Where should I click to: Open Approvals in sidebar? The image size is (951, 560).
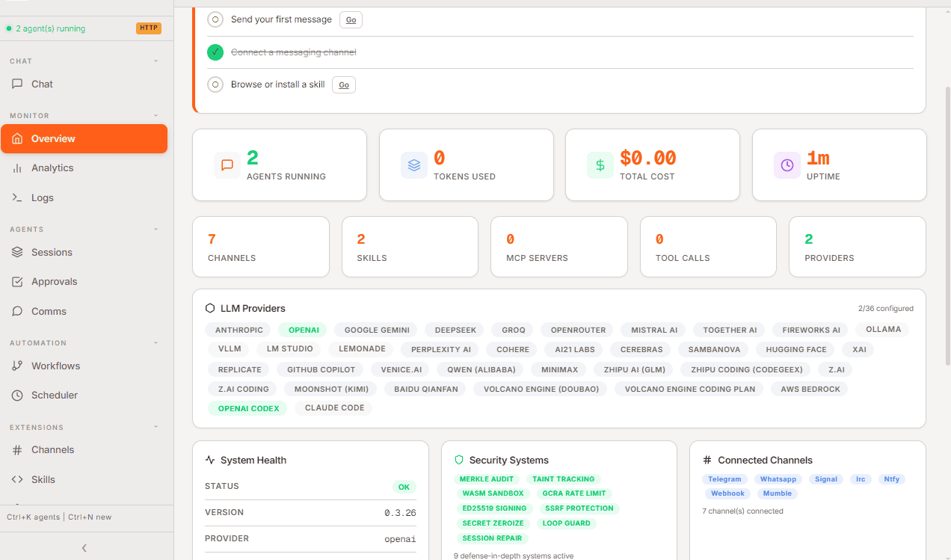coord(84,282)
